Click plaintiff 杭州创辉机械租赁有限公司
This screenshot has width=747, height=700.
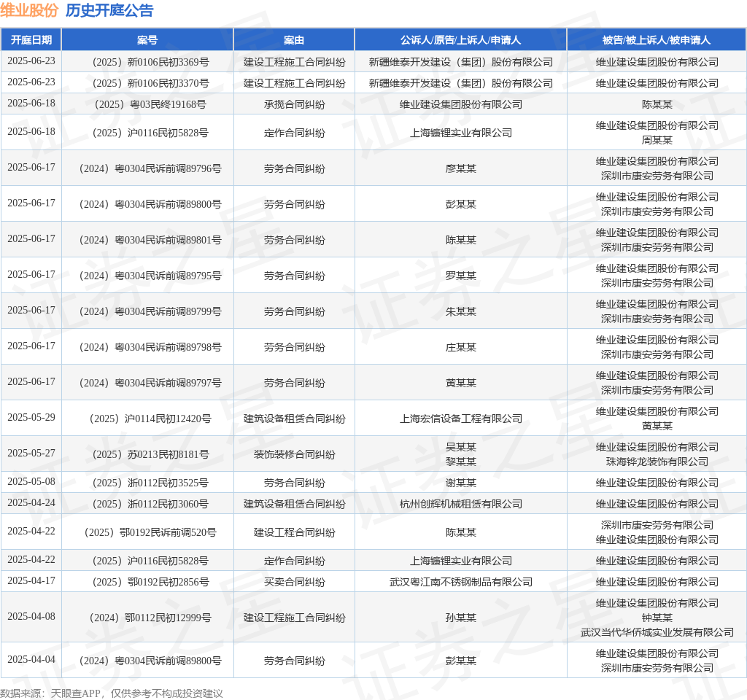point(461,504)
